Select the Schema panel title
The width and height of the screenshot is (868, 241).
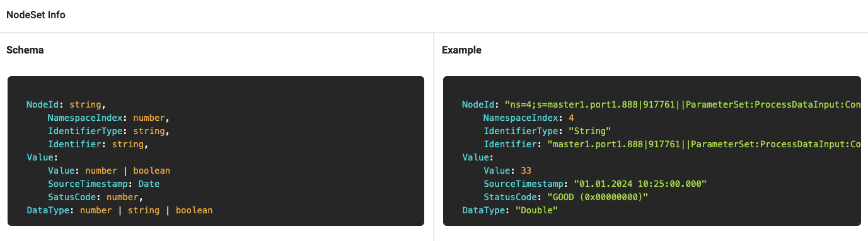[x=25, y=50]
